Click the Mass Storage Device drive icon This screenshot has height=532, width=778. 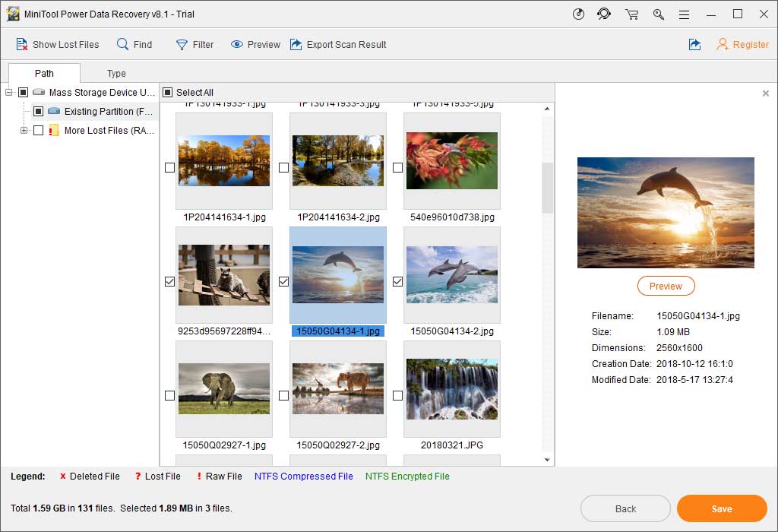coord(39,92)
